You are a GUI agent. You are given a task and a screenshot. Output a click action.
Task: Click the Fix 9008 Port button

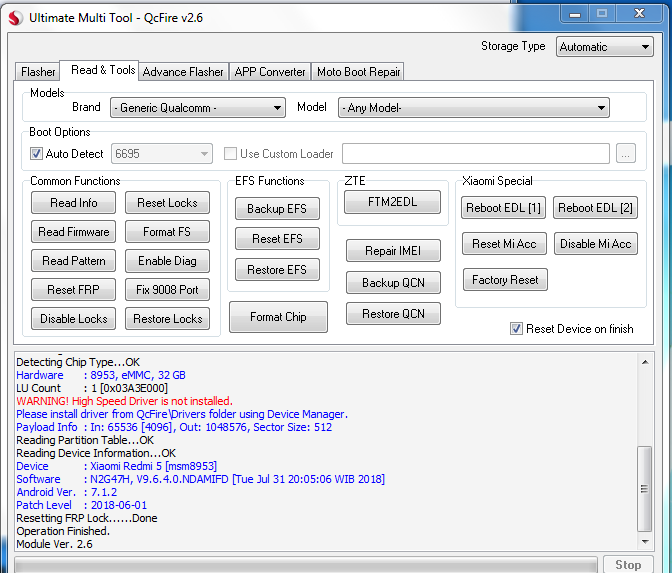click(x=167, y=290)
